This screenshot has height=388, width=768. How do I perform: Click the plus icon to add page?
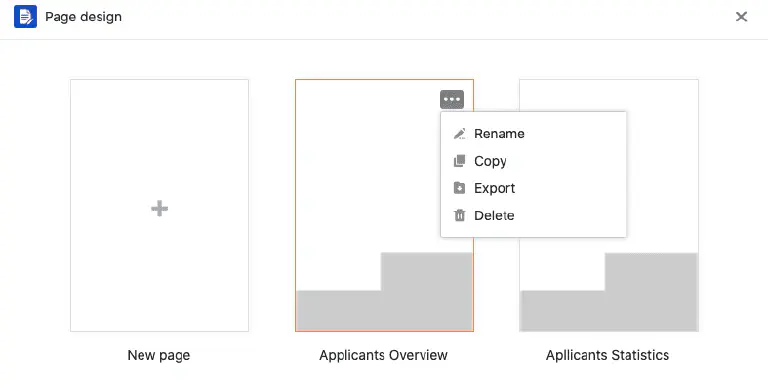159,209
